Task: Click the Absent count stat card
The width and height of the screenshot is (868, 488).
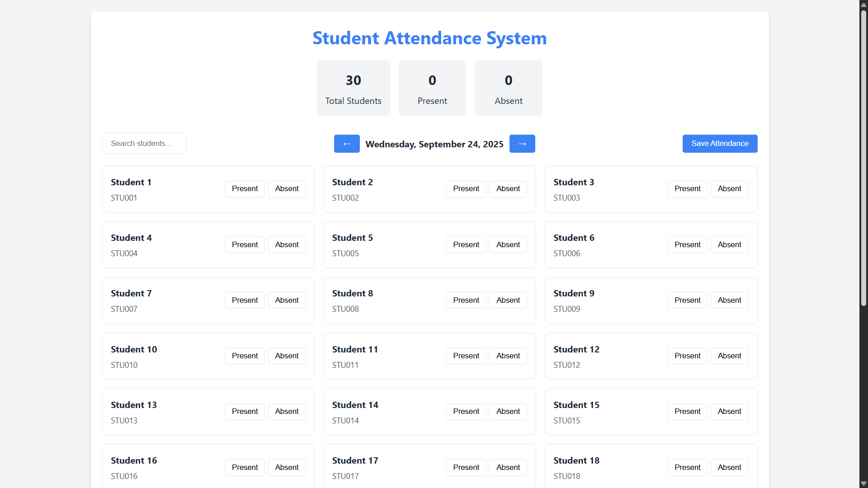Action: click(508, 88)
